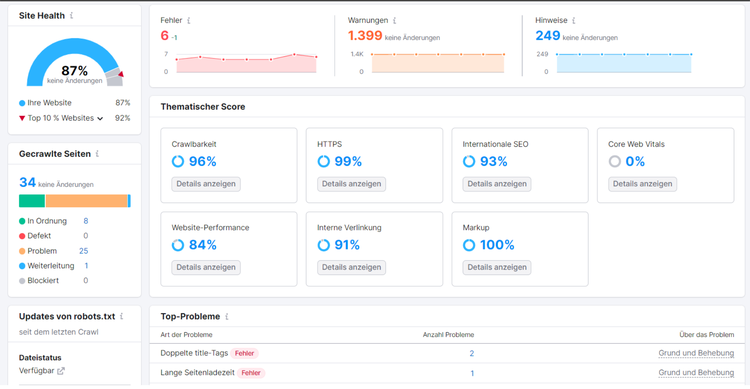Viewport: 750px width, 389px height.
Task: Click the Markup 100% score value
Action: 497,245
